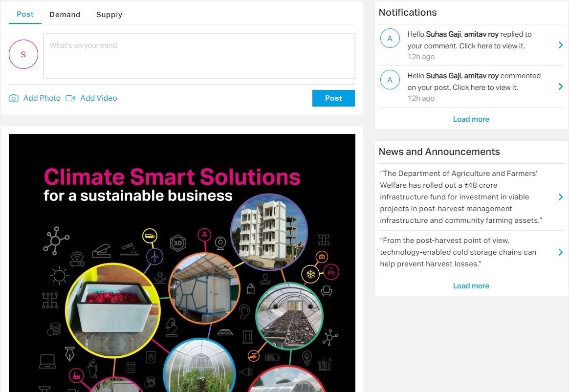The height and width of the screenshot is (392, 569).
Task: Load more under Notifications
Action: pyautogui.click(x=471, y=119)
